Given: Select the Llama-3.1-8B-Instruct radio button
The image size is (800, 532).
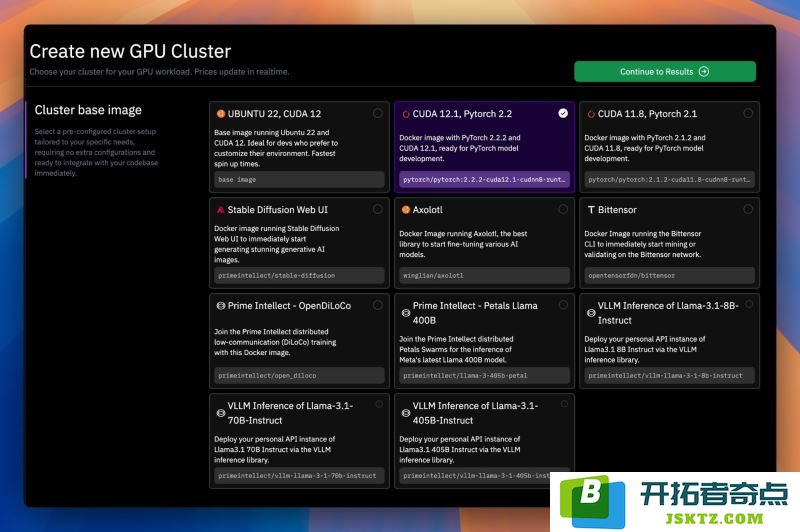Looking at the screenshot, I should click(x=749, y=304).
